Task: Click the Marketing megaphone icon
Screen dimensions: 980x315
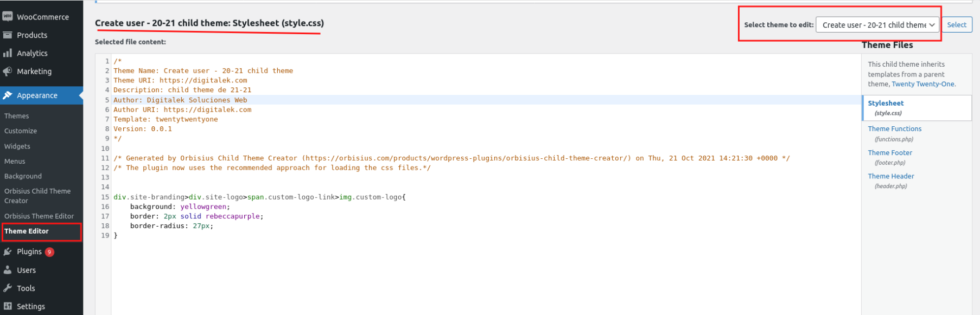Action: [8, 72]
